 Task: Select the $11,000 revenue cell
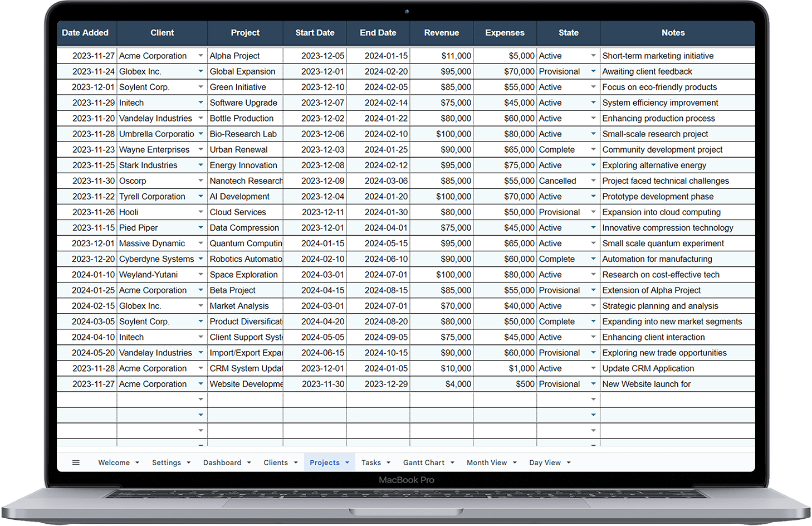[442, 56]
